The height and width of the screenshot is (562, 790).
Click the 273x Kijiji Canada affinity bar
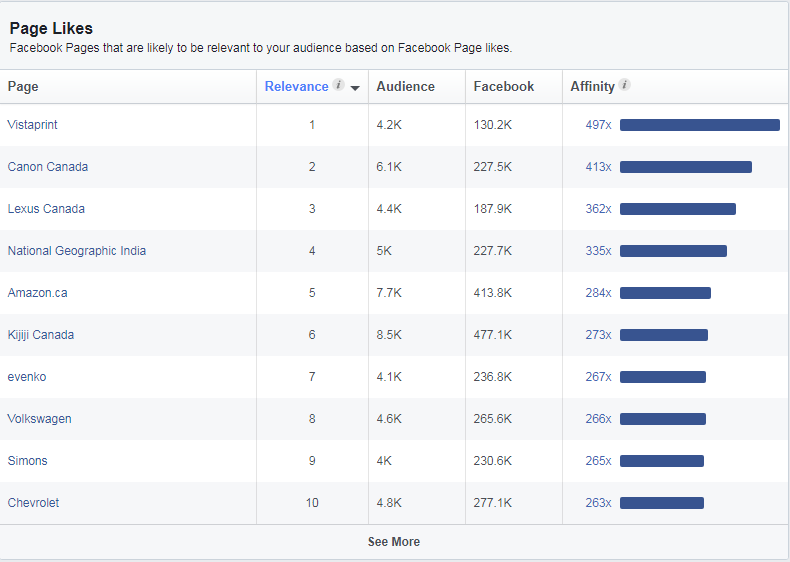pyautogui.click(x=664, y=335)
